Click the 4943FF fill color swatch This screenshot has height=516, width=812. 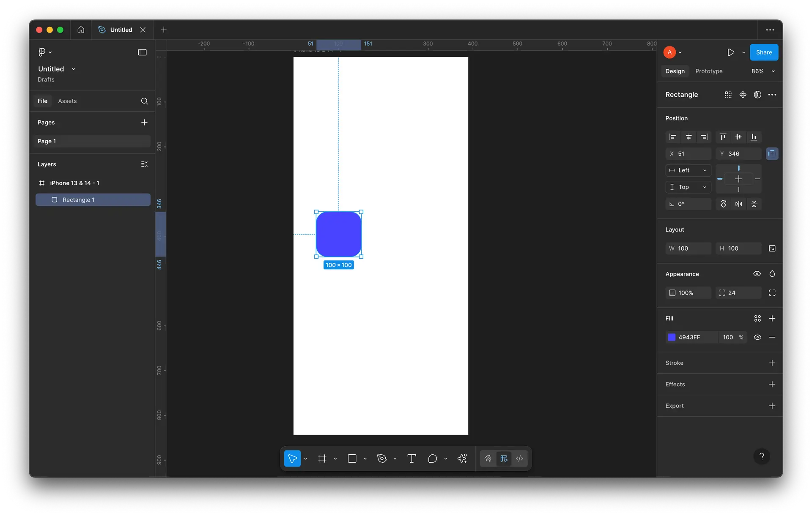[672, 337]
